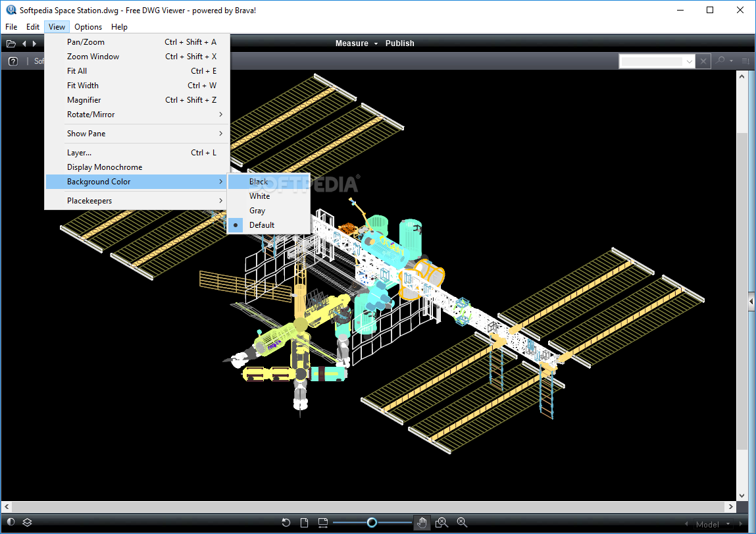
Task: Click the open file folder icon
Action: pyautogui.click(x=11, y=43)
